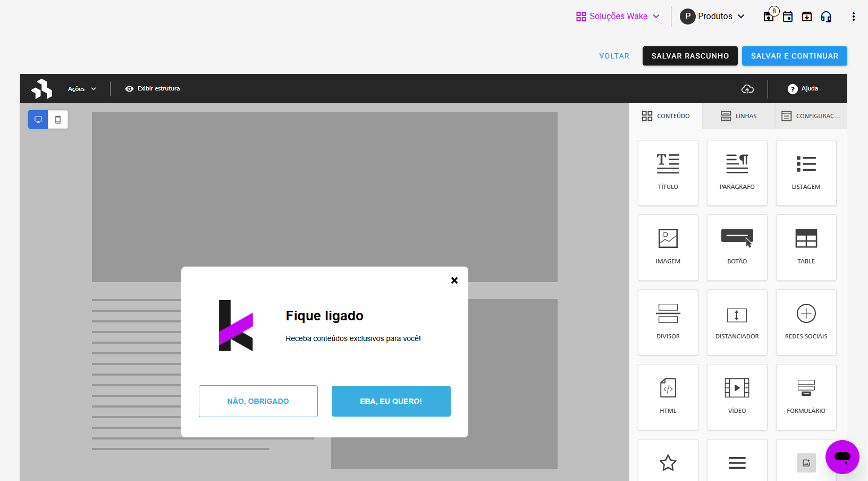Pick the Listagem content block
The image size is (868, 481).
pyautogui.click(x=806, y=172)
